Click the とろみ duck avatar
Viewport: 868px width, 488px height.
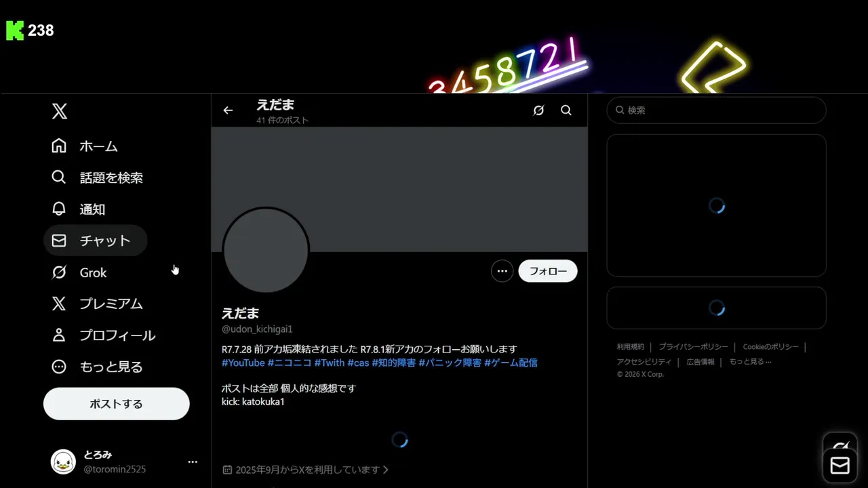(x=63, y=462)
